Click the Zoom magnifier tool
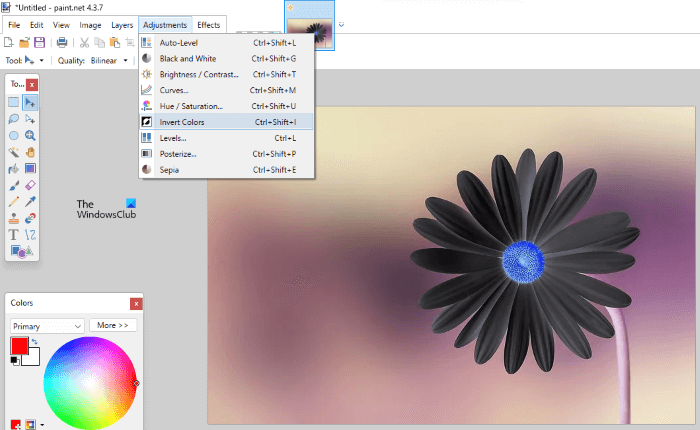This screenshot has height=430, width=700. click(x=30, y=135)
